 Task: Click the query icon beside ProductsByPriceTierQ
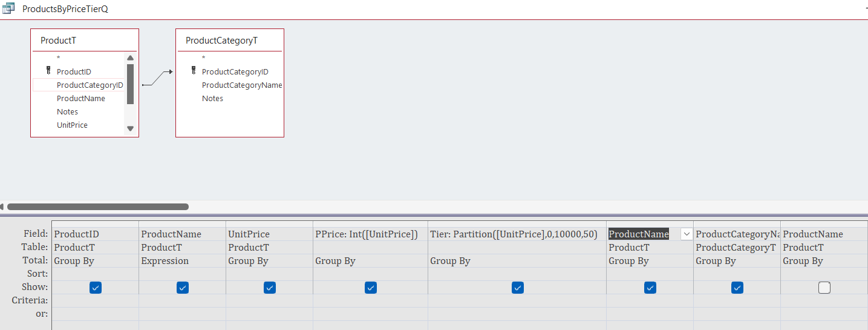click(x=8, y=9)
